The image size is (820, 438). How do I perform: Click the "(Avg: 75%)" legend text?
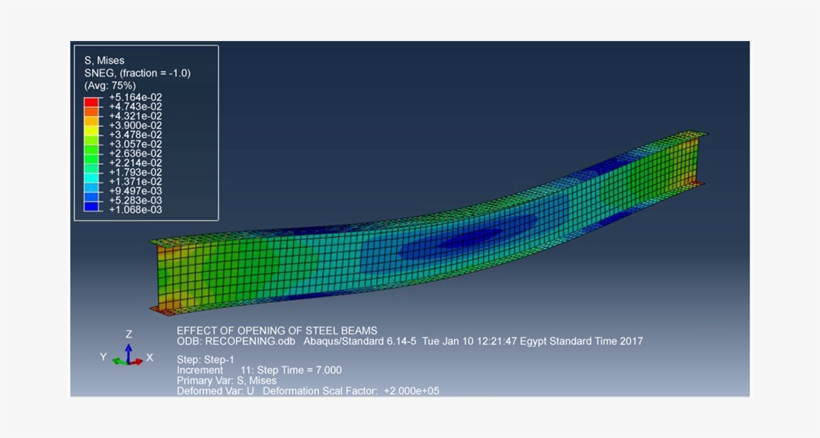(110, 86)
